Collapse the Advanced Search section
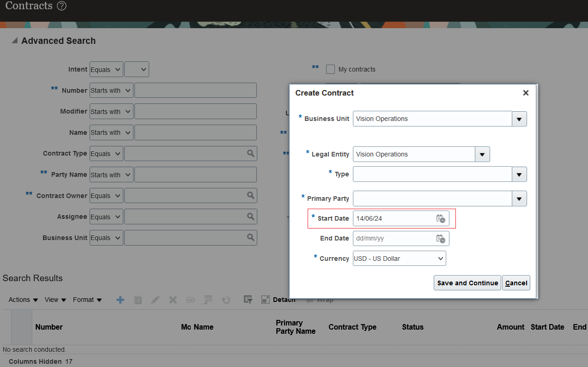 [14, 41]
